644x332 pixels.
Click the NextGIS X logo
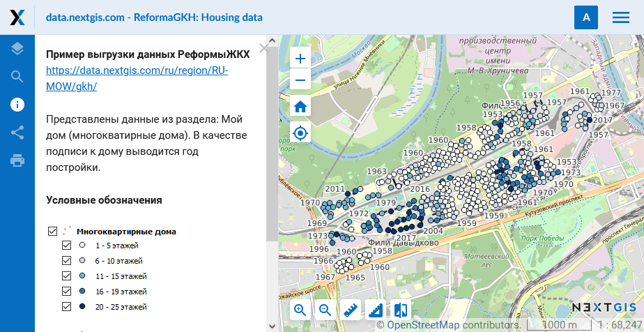click(17, 17)
